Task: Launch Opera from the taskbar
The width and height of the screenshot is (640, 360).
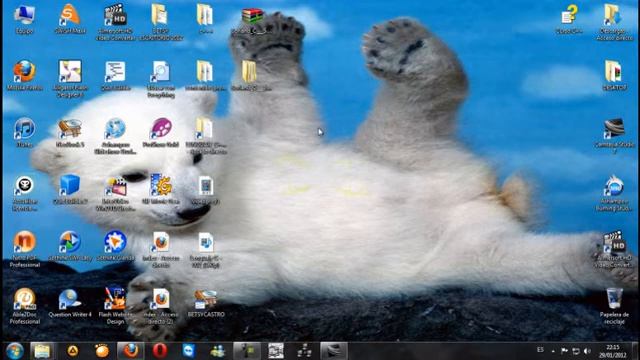Action: click(x=160, y=351)
